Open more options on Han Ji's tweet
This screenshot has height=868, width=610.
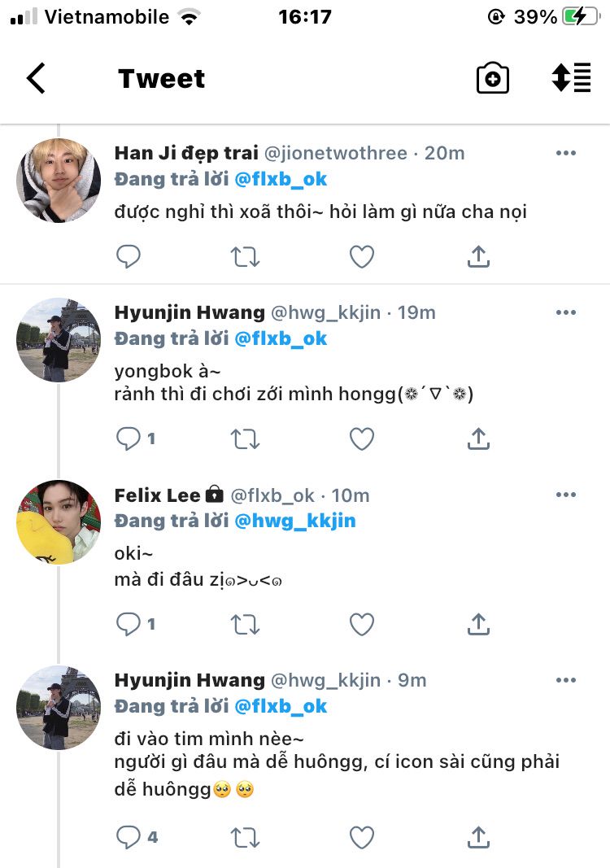tap(566, 153)
